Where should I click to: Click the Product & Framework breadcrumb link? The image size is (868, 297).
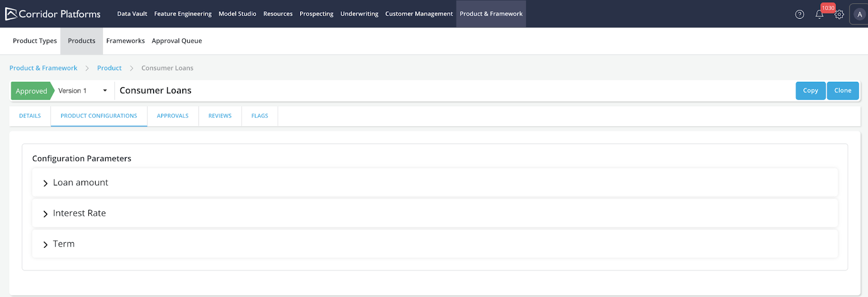click(x=43, y=68)
